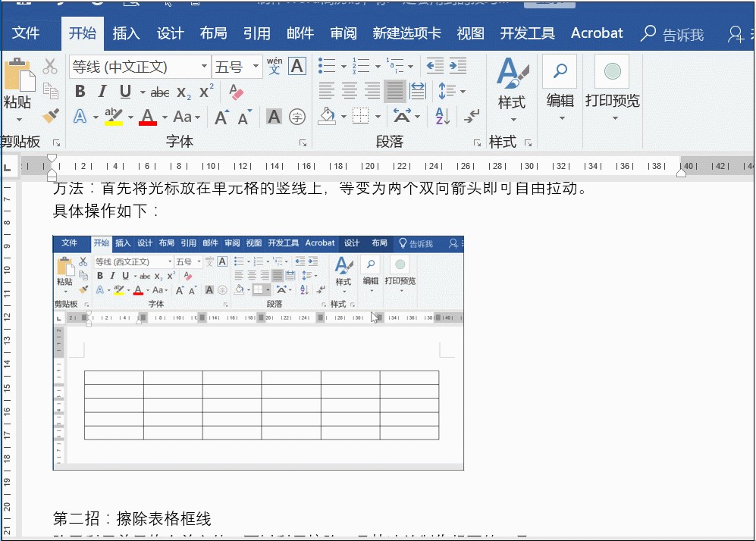The width and height of the screenshot is (756, 541).
Task: Click the Sort A-Z icon
Action: coord(443,117)
